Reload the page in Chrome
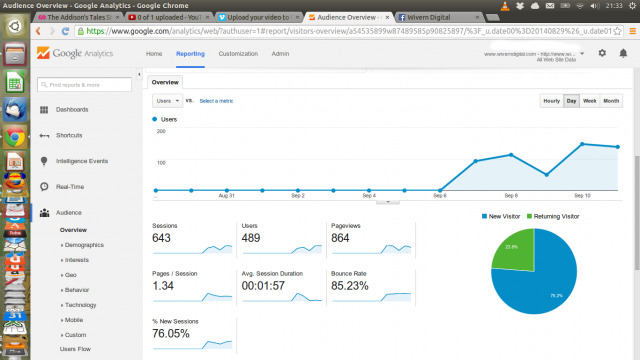This screenshot has height=360, width=640. pos(65,31)
